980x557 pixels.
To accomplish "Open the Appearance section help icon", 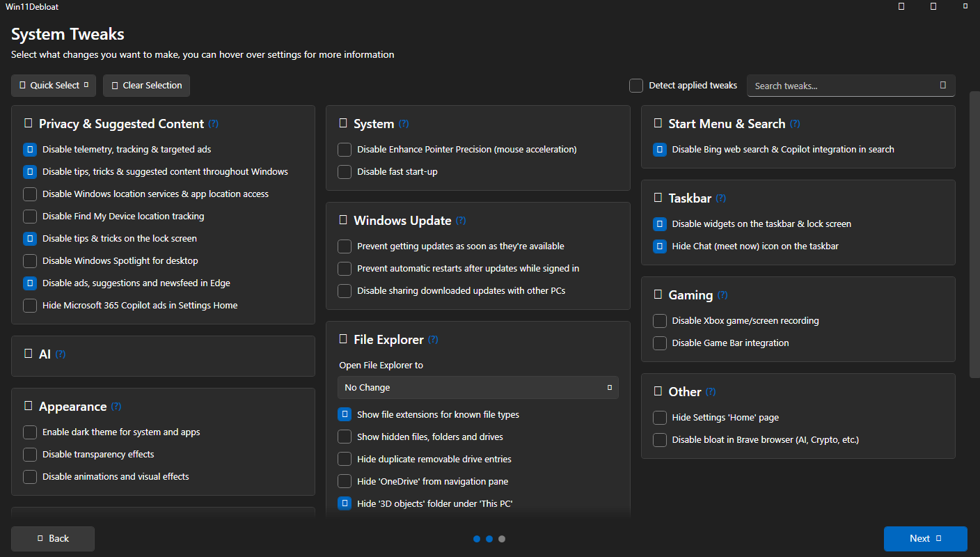I will click(116, 407).
